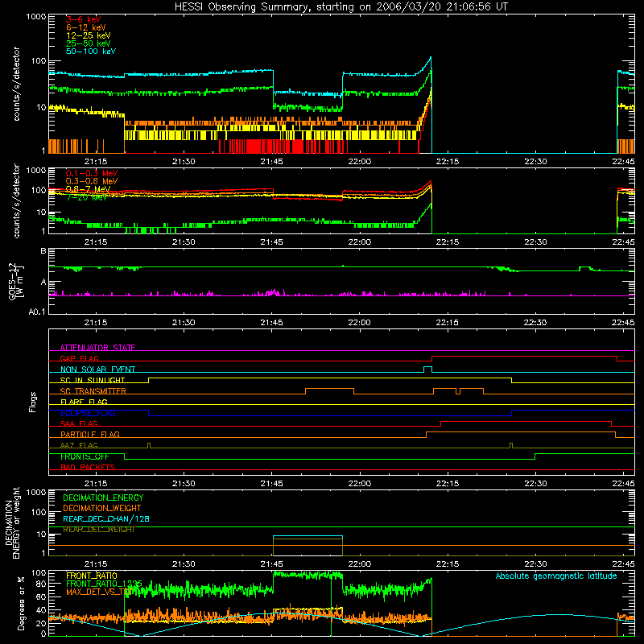The image size is (644, 644).
Task: Select the FRONTS_OFF flag label
Action: pyautogui.click(x=85, y=456)
